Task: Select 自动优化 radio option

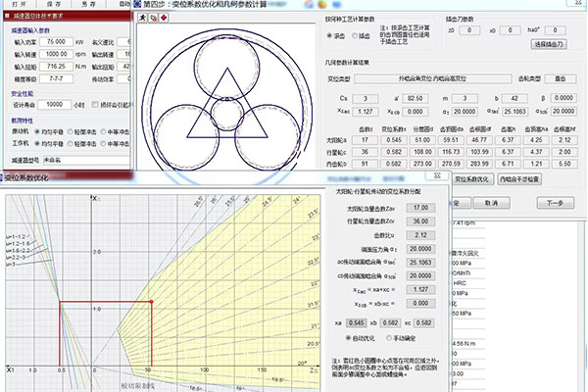Action: pos(350,337)
